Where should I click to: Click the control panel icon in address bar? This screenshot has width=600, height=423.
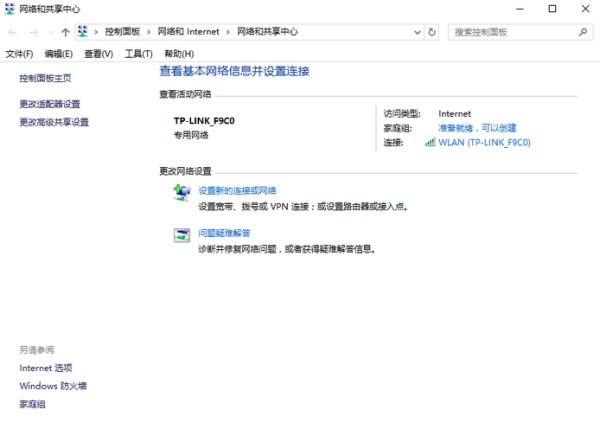[81, 33]
